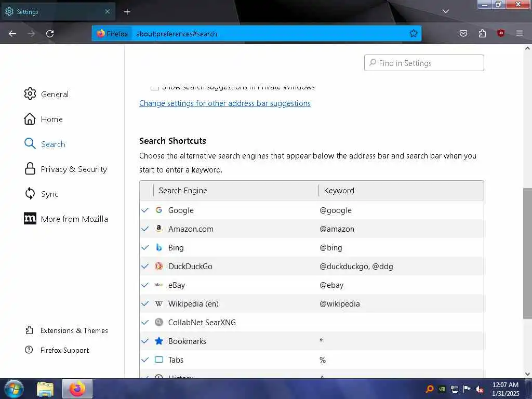Open a new tab with plus button
532x399 pixels.
click(x=127, y=12)
